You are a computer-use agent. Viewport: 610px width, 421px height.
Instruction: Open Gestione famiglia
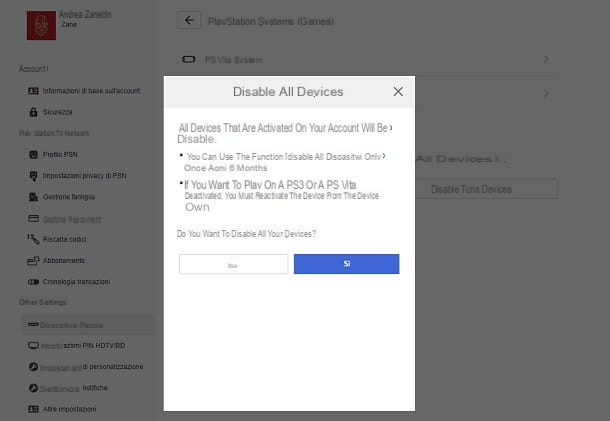pos(69,197)
